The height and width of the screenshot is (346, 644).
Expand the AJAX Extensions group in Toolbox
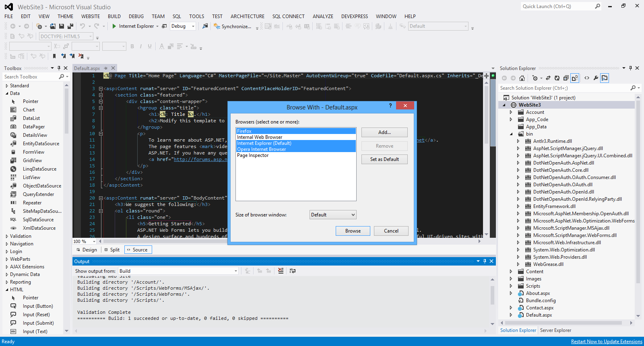click(x=7, y=267)
